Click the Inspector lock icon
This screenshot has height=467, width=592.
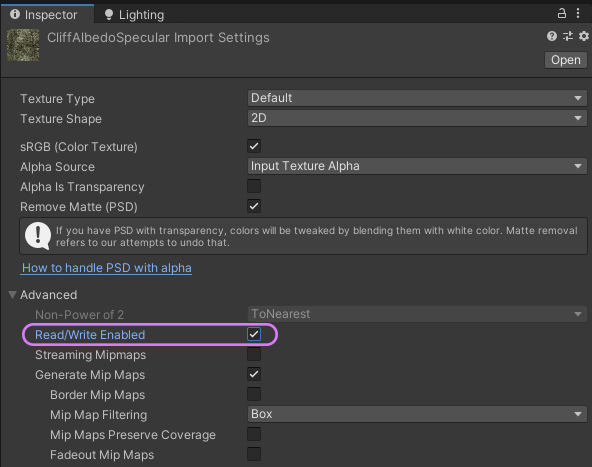point(562,14)
